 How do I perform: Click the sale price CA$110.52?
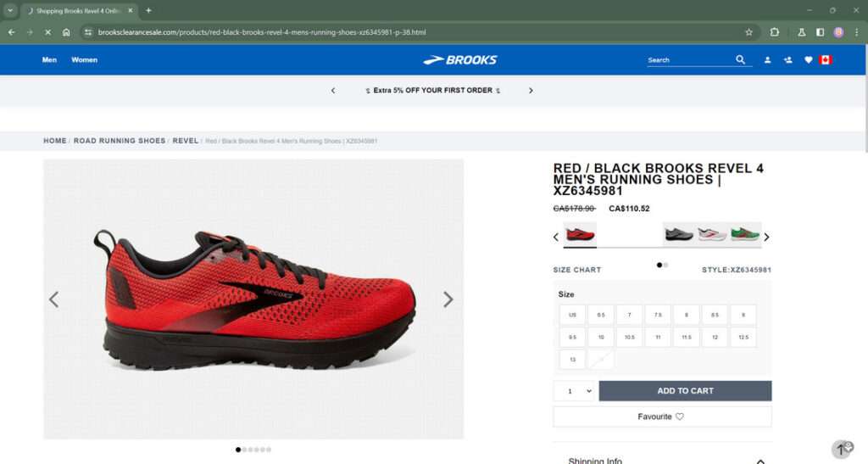pos(629,209)
